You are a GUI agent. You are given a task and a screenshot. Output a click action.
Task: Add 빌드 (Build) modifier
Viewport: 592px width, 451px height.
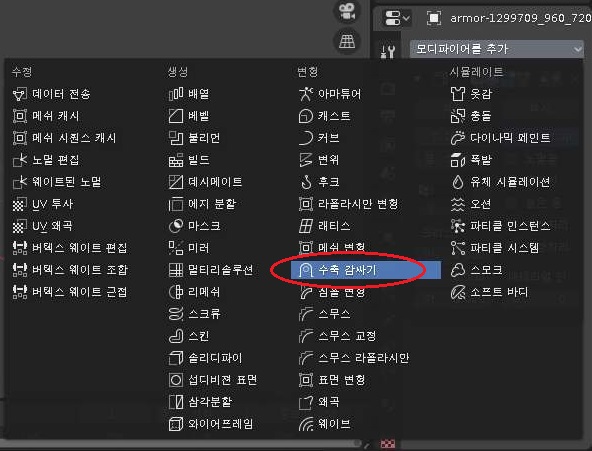click(x=189, y=160)
